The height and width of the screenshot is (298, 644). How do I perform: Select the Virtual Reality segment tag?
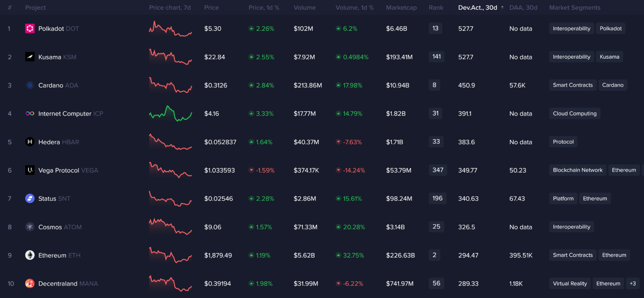pos(570,284)
